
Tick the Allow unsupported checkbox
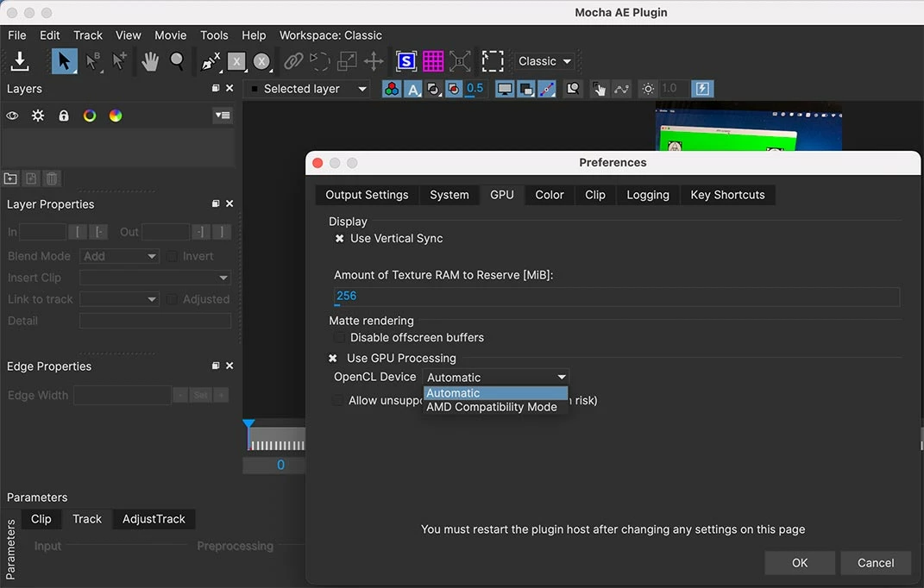pyautogui.click(x=337, y=401)
